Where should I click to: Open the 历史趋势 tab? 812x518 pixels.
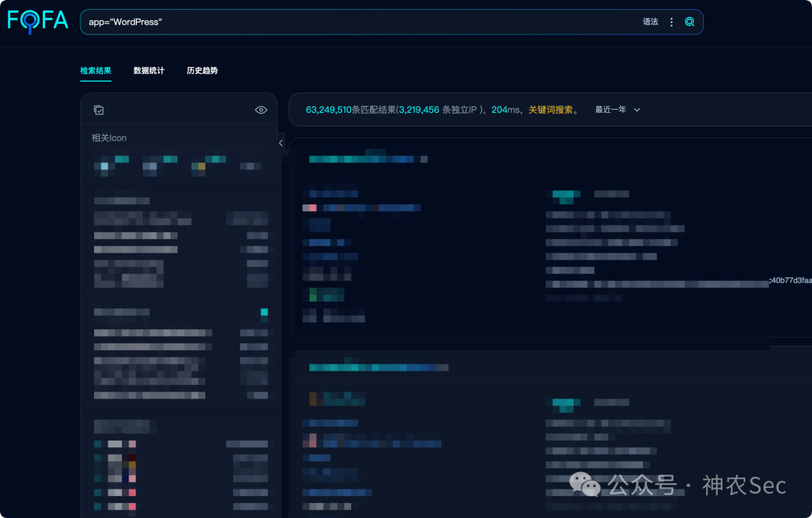tap(202, 71)
